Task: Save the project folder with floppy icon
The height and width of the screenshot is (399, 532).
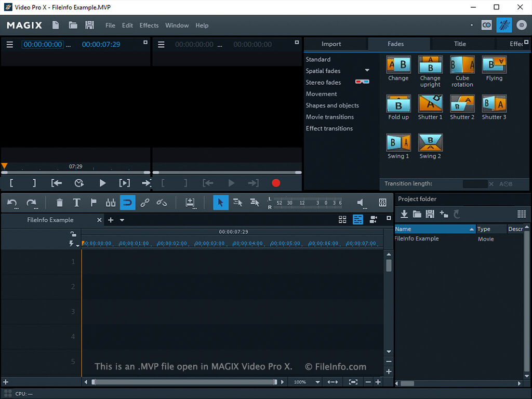Action: (x=430, y=214)
